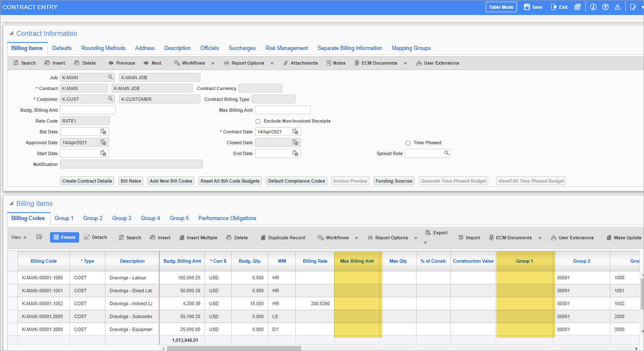The width and height of the screenshot is (644, 351).
Task: Click the edit page icon in header
Action: click(633, 7)
